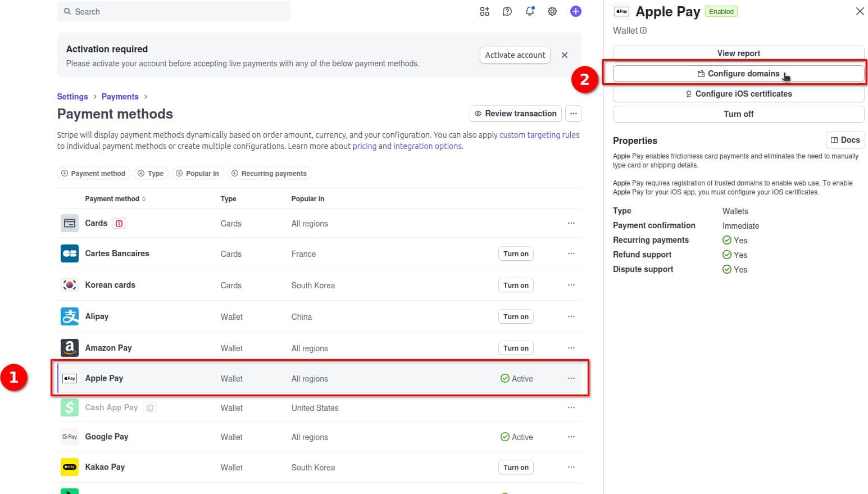Viewport: 868px width, 494px height.
Task: Dismiss the Activation required banner
Action: [565, 55]
